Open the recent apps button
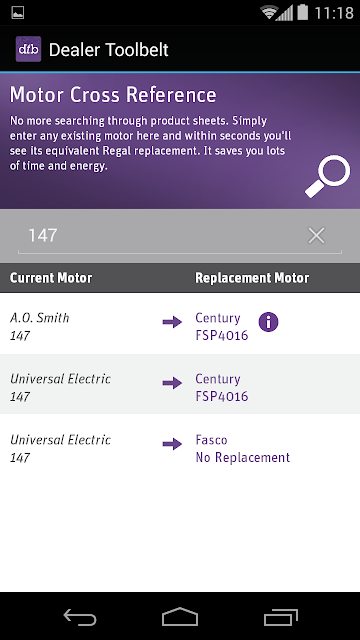 pyautogui.click(x=280, y=617)
